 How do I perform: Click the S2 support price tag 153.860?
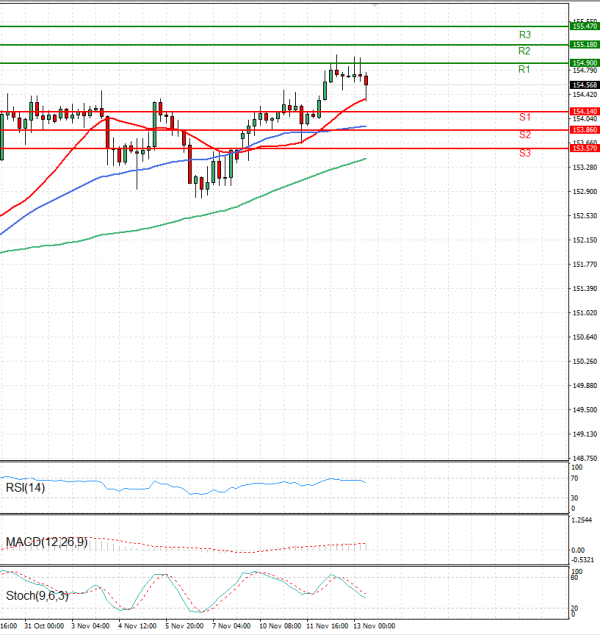(584, 130)
